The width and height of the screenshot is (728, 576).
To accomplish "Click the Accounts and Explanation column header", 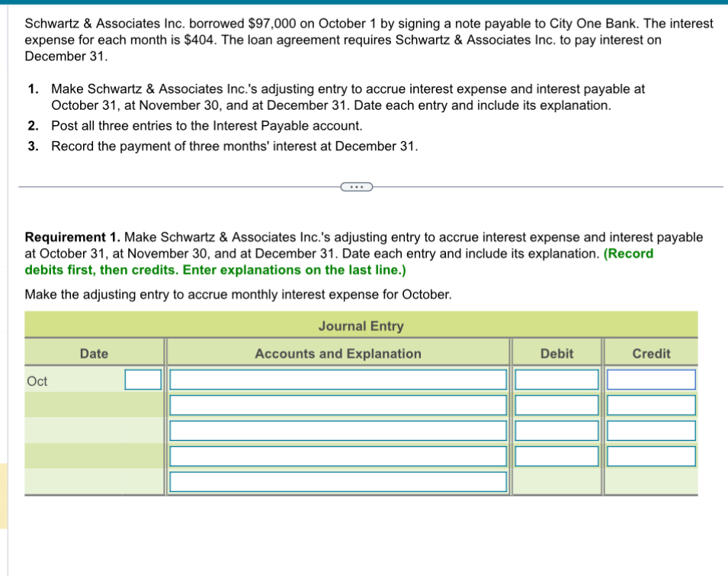I will (x=338, y=353).
